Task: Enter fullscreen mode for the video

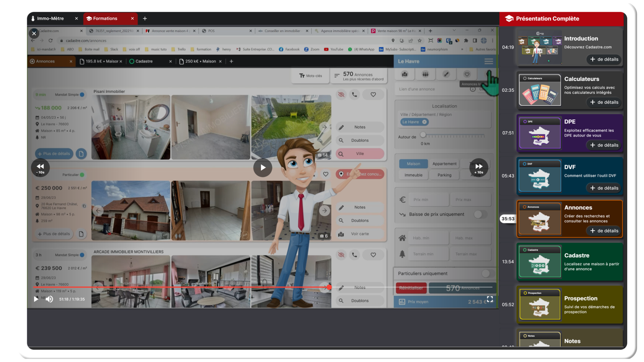Action: coord(490,299)
